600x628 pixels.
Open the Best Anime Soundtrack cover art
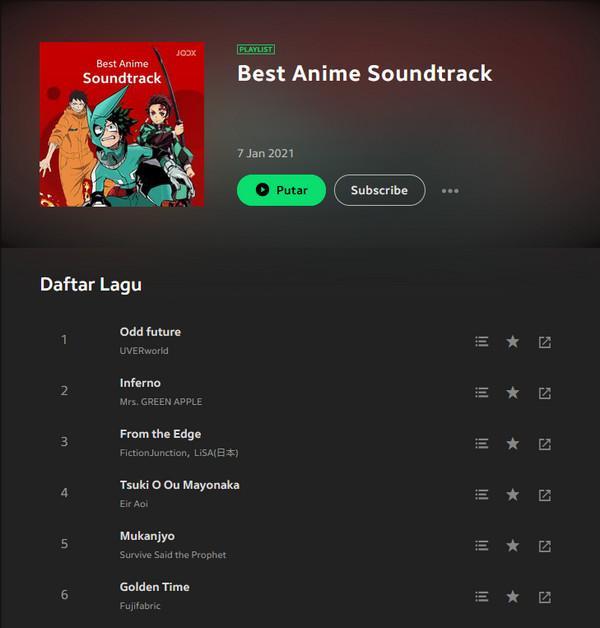click(122, 125)
